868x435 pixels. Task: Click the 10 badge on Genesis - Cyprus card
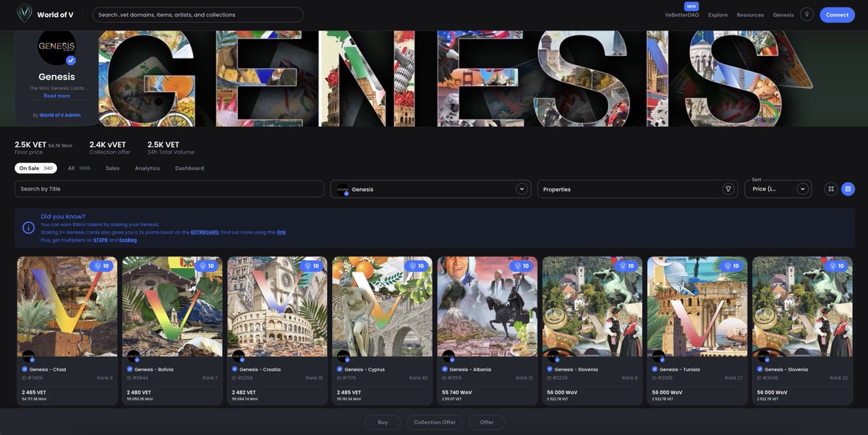[x=417, y=266]
